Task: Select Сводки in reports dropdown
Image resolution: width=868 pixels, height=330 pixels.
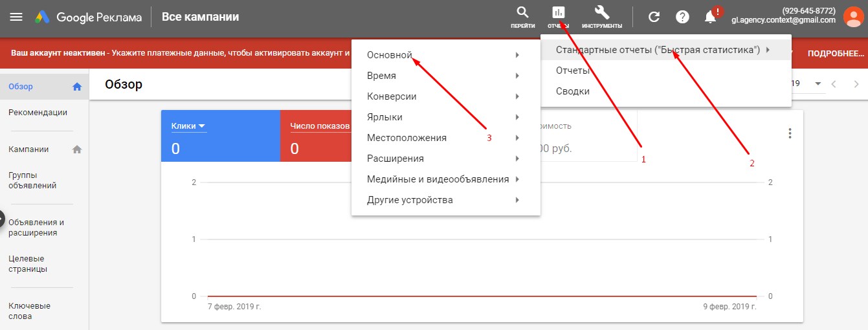Action: click(x=666, y=91)
